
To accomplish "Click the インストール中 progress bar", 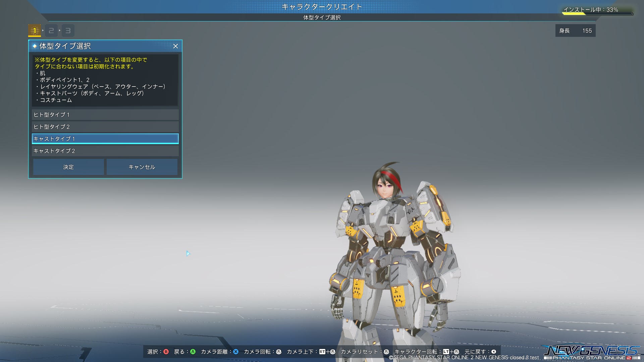I will click(x=598, y=14).
